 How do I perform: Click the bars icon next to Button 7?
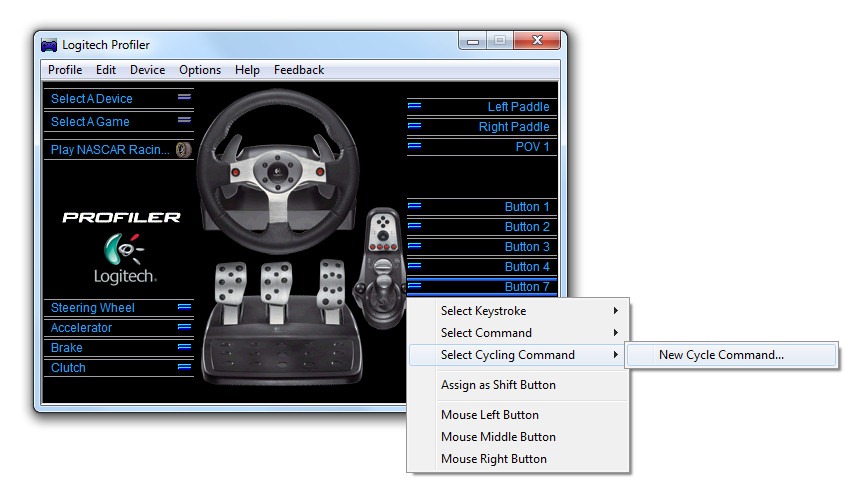click(x=414, y=285)
